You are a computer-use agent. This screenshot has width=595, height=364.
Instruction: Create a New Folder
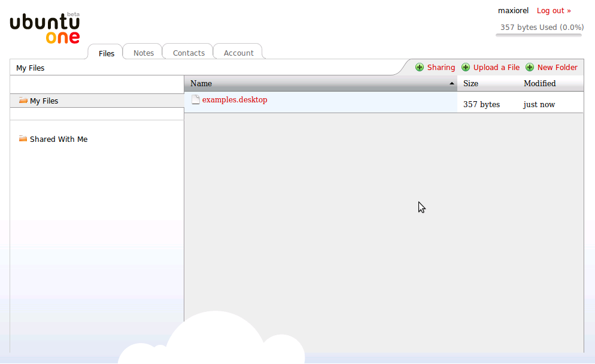(557, 68)
